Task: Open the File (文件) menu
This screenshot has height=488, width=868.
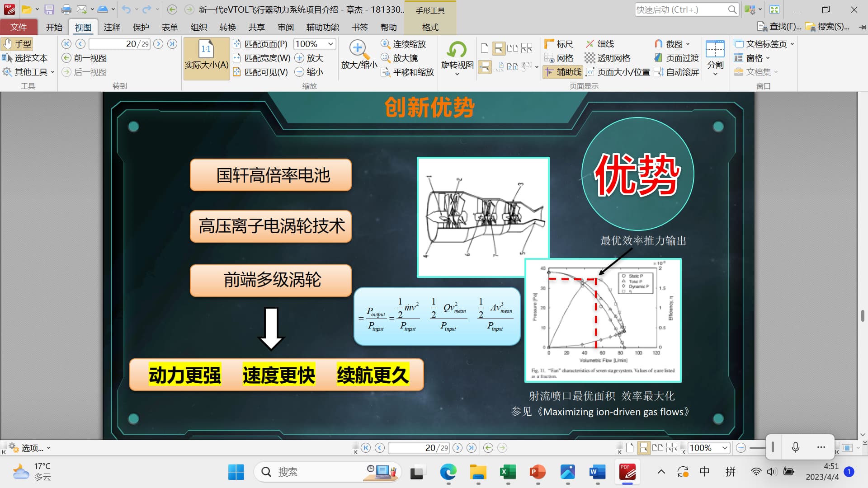Action: (19, 27)
